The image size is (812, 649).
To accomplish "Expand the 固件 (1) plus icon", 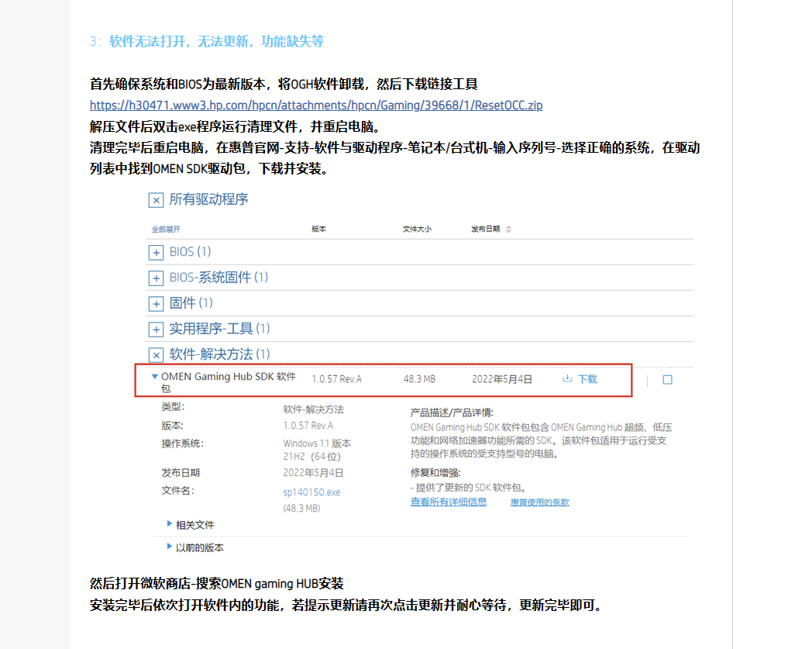I will [156, 303].
